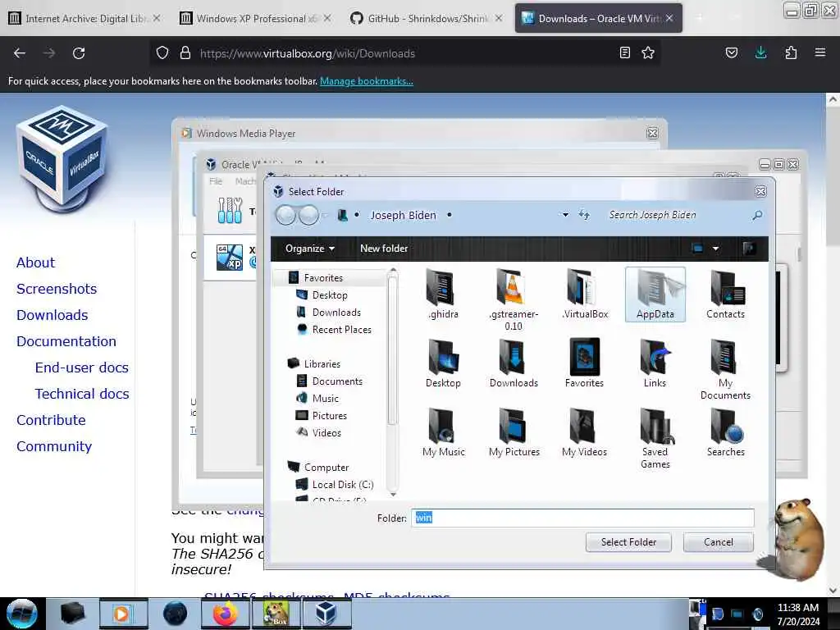Open VirtualBox from the taskbar

click(x=326, y=614)
